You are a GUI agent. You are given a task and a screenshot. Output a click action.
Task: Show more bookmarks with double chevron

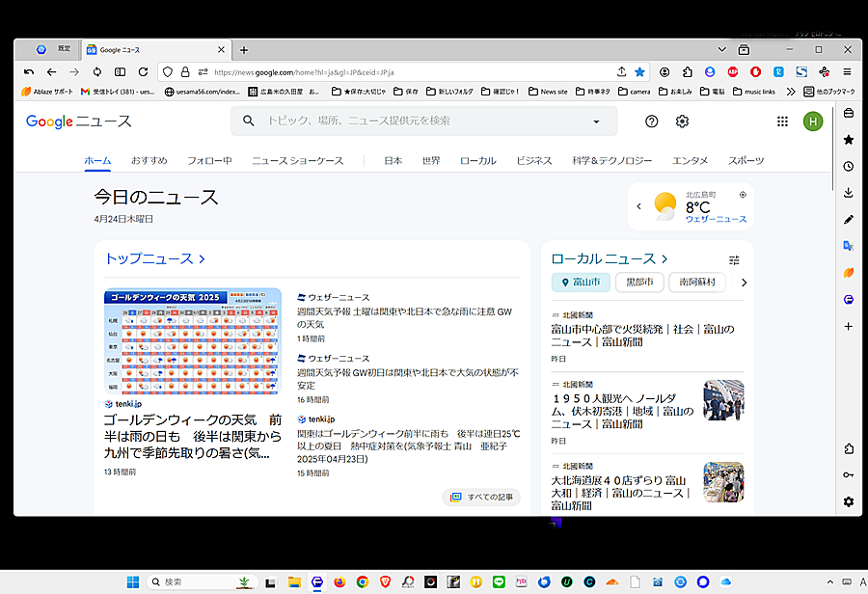pyautogui.click(x=791, y=92)
